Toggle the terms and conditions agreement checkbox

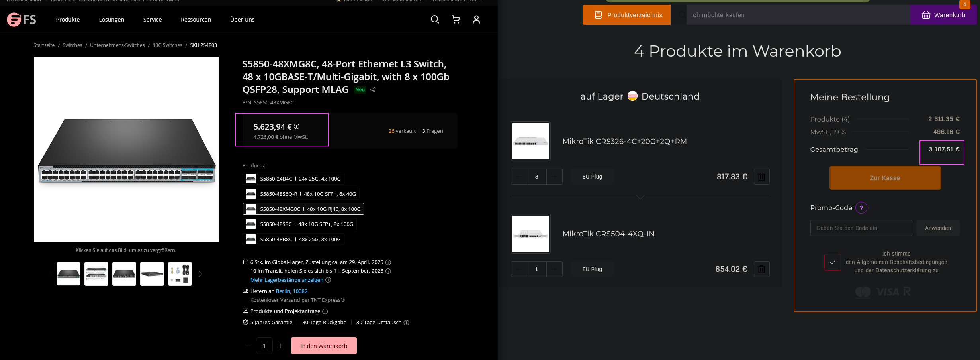click(833, 262)
